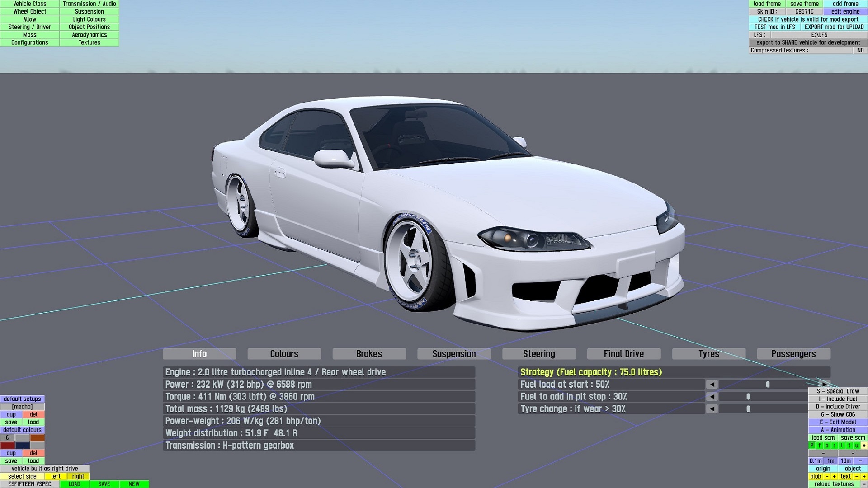Click the 't' top view button
This screenshot has height=488, width=868.
pyautogui.click(x=849, y=446)
